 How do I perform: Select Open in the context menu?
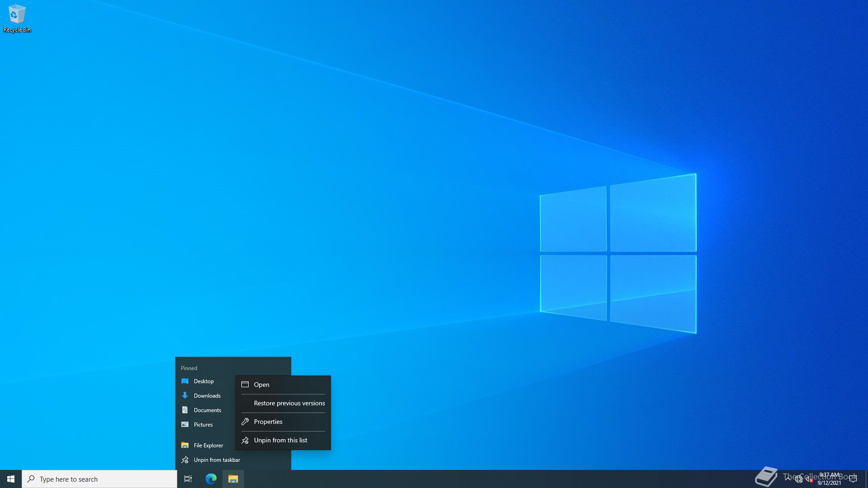click(283, 385)
